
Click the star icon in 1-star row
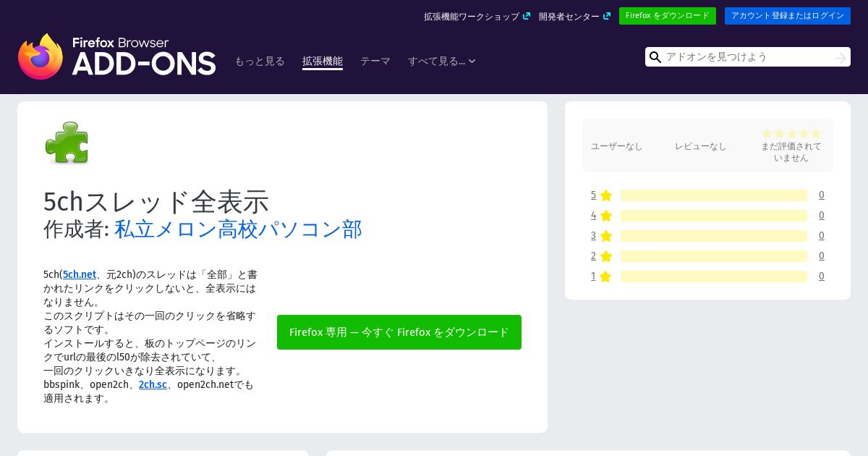(x=606, y=276)
